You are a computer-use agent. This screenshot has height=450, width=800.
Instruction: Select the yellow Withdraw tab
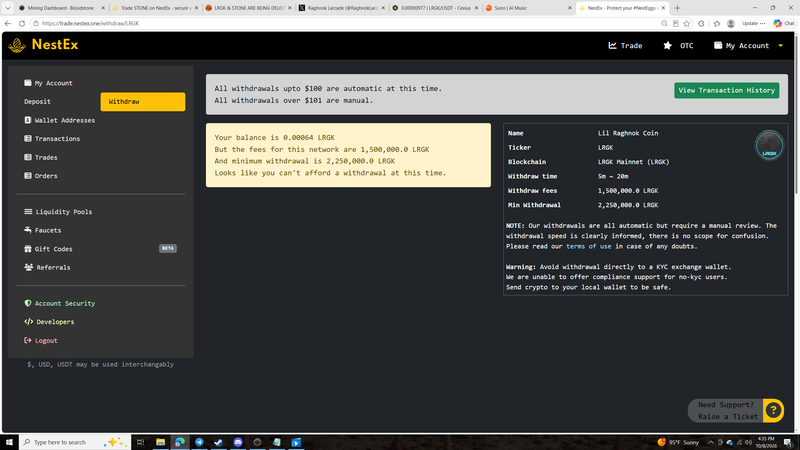coord(143,102)
